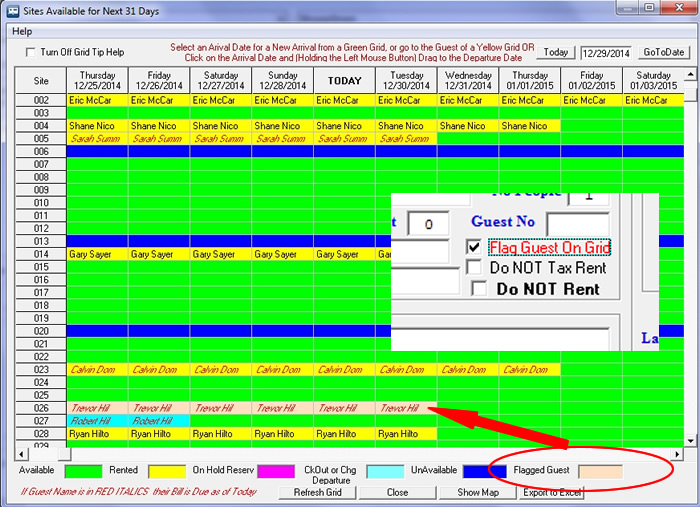
Task: Select the Saturday 01/03/2015 column header
Action: [653, 80]
